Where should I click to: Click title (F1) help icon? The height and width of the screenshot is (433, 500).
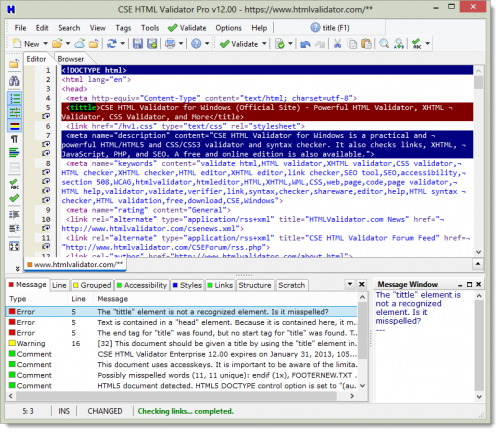pyautogui.click(x=330, y=28)
